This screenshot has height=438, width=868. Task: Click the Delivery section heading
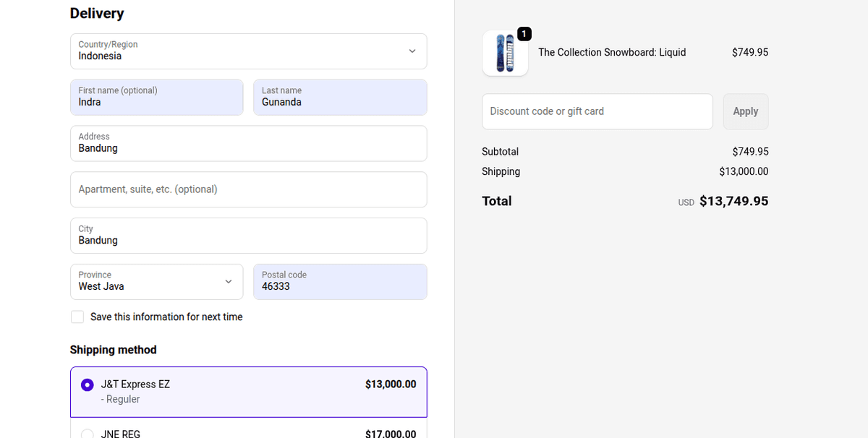[x=97, y=13]
